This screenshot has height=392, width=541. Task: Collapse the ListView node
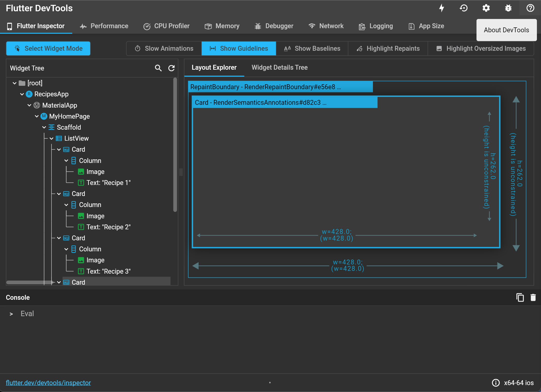click(x=51, y=139)
